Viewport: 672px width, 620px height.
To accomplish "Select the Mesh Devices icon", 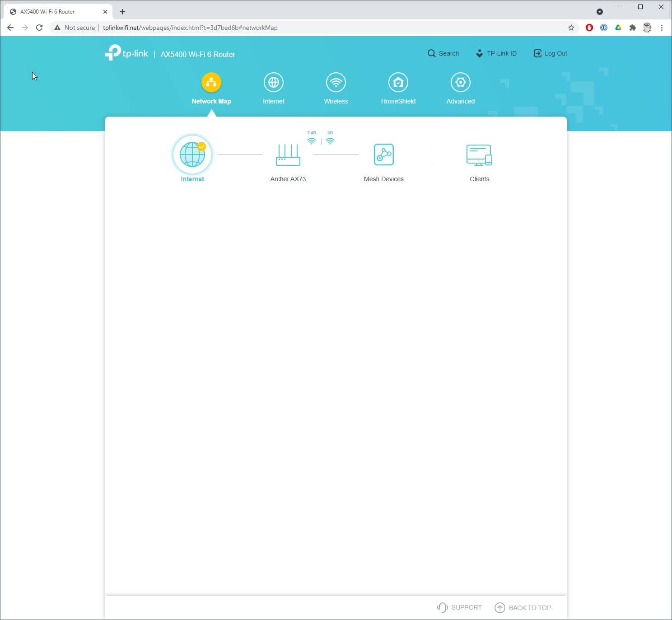I will (384, 155).
